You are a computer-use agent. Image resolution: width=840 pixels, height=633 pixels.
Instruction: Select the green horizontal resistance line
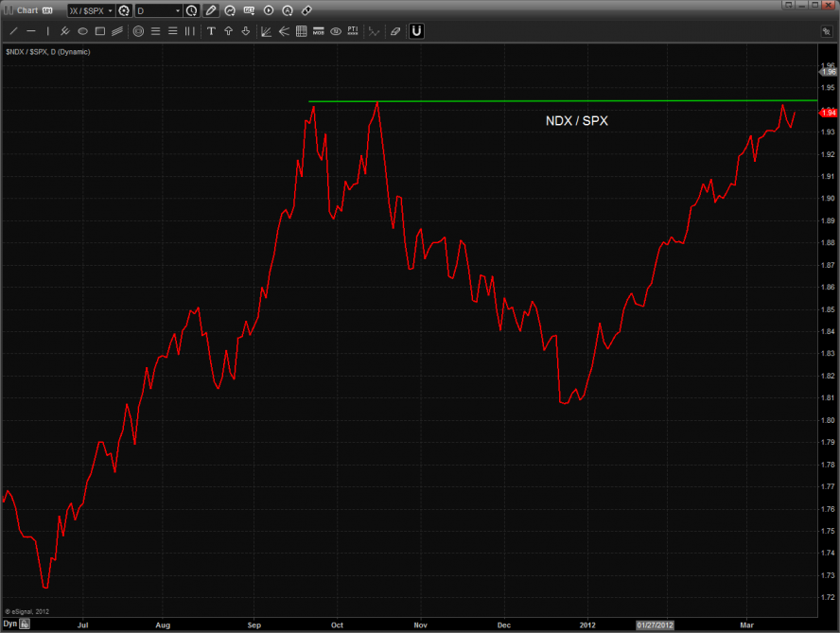click(568, 100)
